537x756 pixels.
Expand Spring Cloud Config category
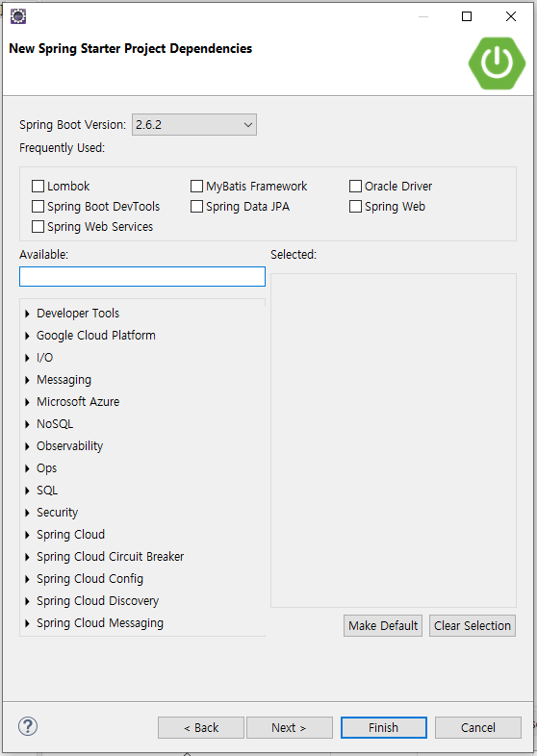(x=28, y=580)
